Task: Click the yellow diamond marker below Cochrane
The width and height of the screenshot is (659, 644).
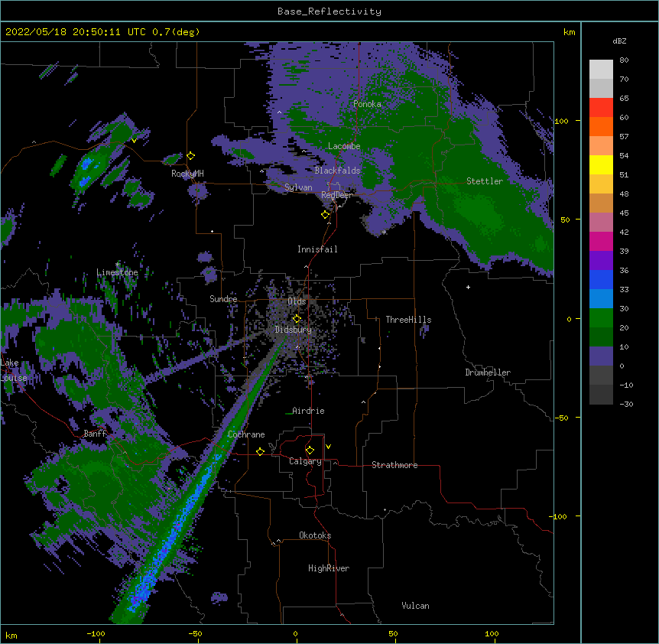Action: (x=260, y=451)
